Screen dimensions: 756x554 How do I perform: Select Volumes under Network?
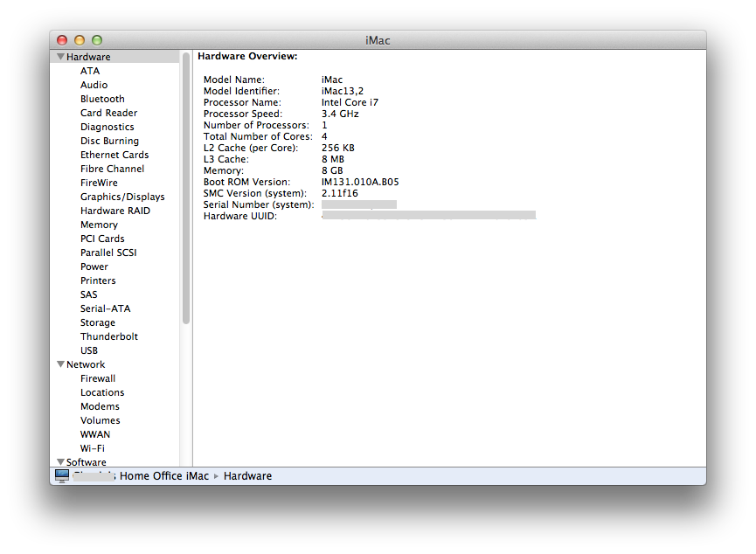pos(101,420)
